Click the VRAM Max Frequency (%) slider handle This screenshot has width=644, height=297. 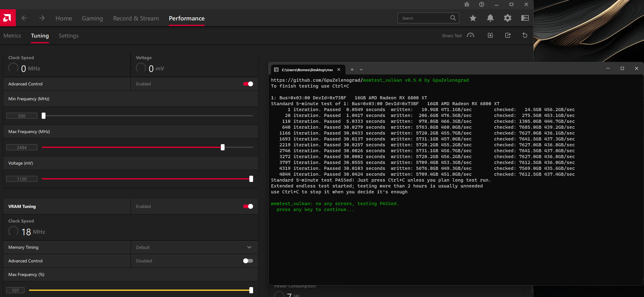click(x=251, y=290)
